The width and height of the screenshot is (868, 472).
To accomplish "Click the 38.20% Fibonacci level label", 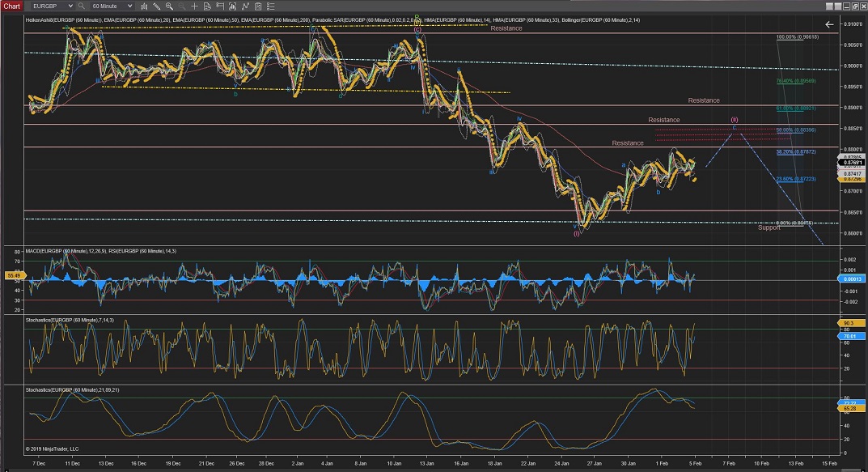I will [796, 151].
